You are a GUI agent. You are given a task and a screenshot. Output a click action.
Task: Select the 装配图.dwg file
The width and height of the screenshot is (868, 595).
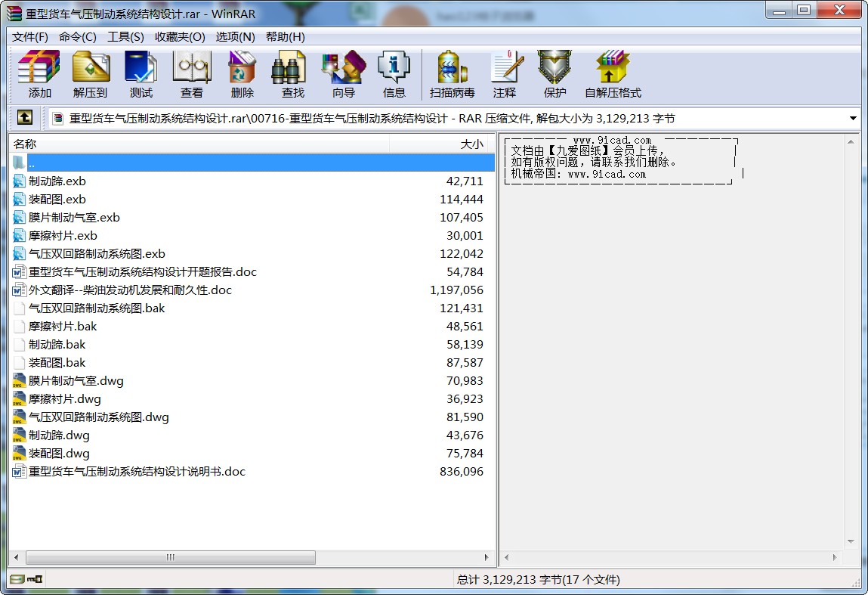click(x=59, y=454)
